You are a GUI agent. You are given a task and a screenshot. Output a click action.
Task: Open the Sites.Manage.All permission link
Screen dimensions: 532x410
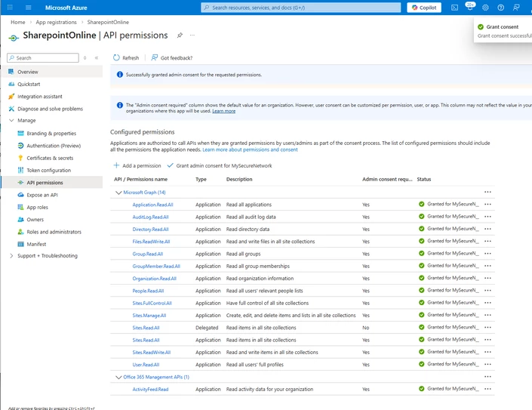pyautogui.click(x=149, y=316)
